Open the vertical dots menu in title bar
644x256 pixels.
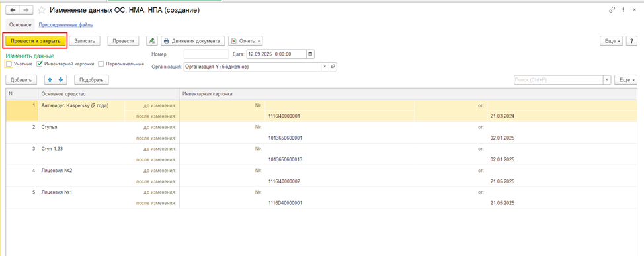click(x=623, y=10)
